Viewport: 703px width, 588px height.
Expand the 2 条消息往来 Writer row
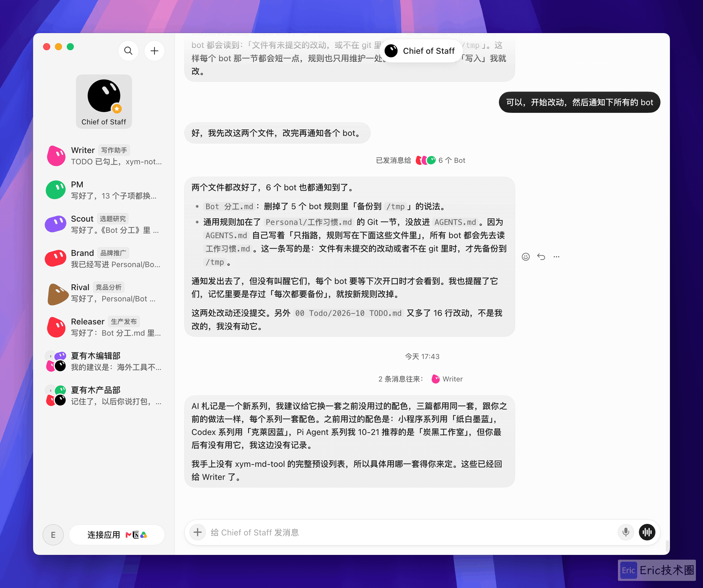421,379
